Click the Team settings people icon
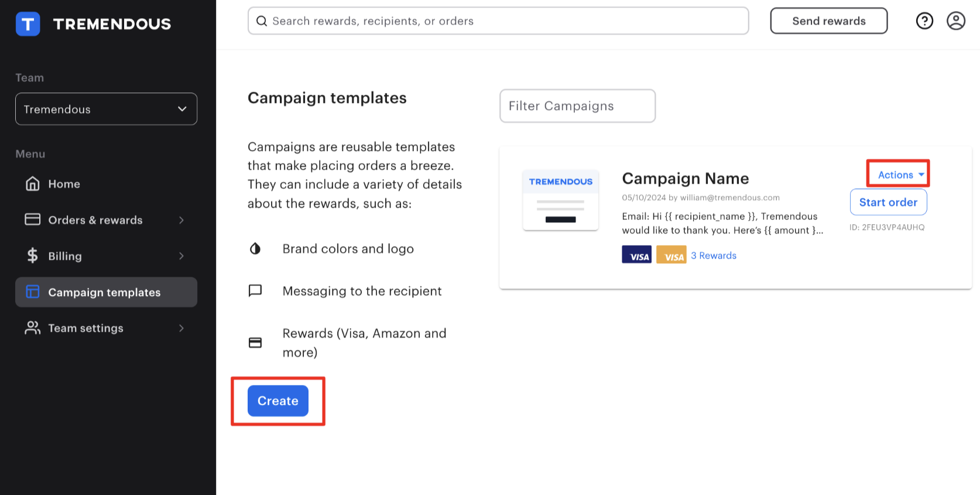Viewport: 980px width, 495px height. click(33, 328)
